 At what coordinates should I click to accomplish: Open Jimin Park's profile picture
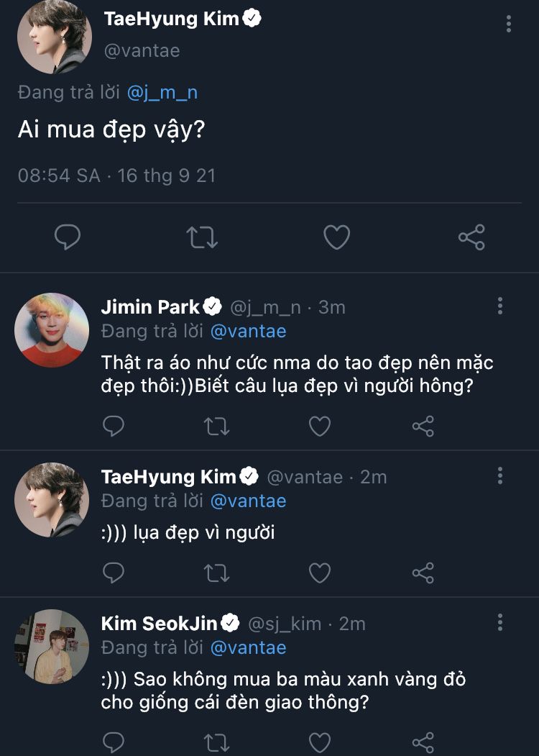[52, 330]
